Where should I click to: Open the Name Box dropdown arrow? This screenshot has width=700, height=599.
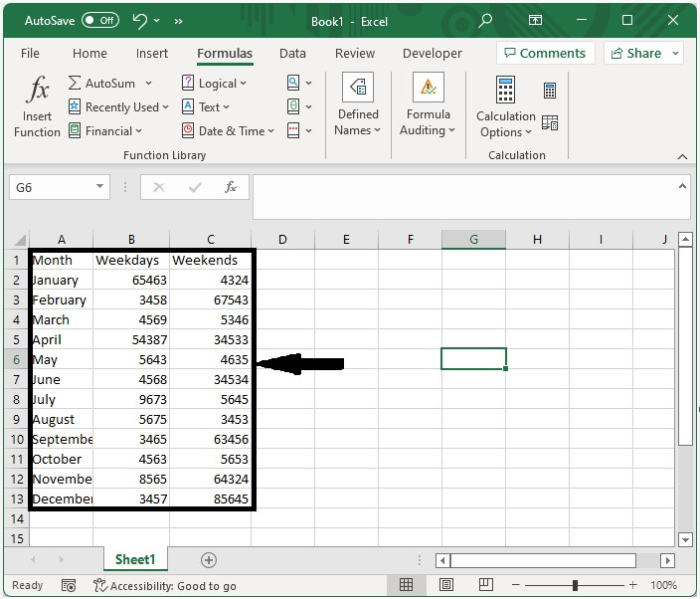point(100,187)
